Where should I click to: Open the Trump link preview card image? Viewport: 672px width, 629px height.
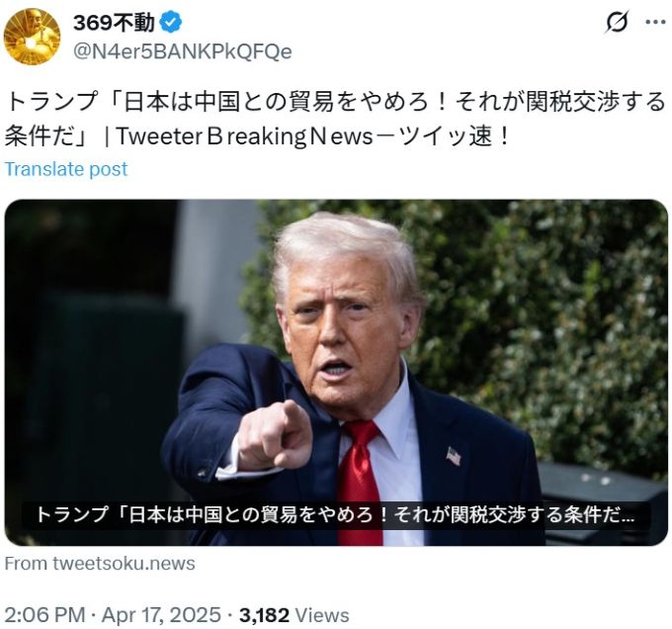click(x=336, y=372)
